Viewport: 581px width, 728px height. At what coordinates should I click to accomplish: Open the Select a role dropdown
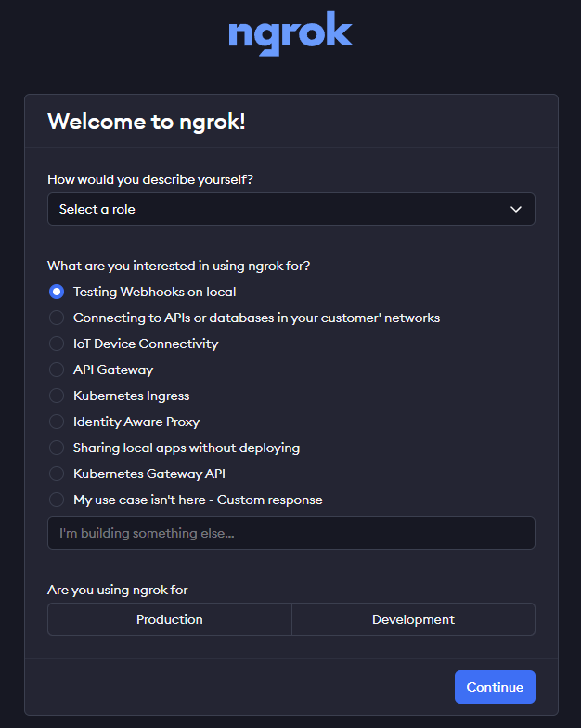pyautogui.click(x=278, y=209)
